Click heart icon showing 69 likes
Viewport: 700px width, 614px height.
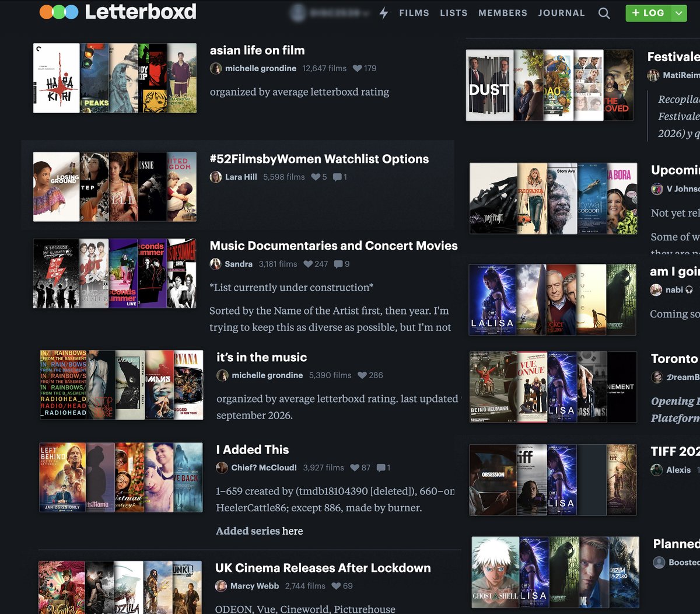pos(337,586)
